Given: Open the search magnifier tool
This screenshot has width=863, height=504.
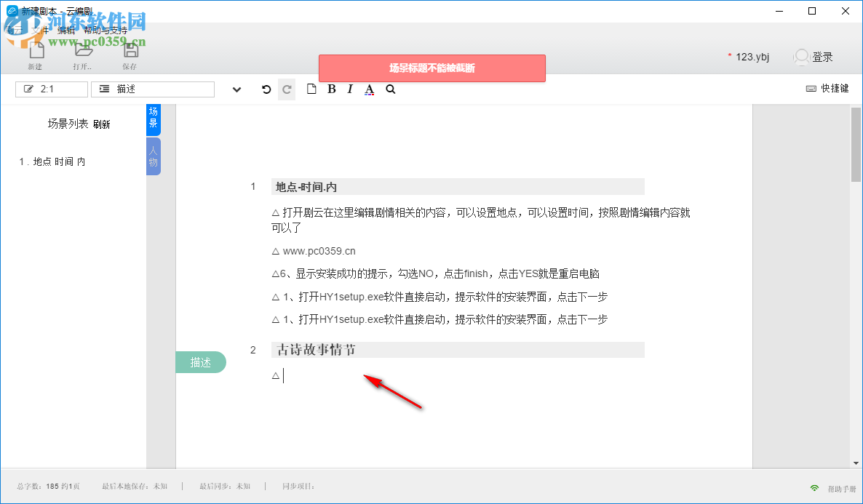Looking at the screenshot, I should click(390, 89).
